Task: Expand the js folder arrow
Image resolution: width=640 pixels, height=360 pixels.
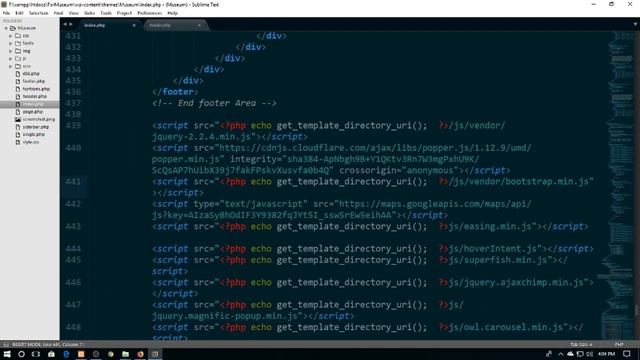Action: [11, 59]
